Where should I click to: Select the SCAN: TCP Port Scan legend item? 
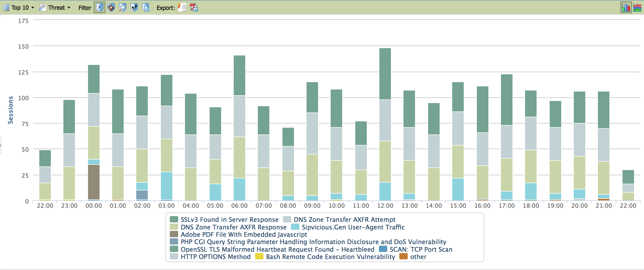(x=421, y=249)
